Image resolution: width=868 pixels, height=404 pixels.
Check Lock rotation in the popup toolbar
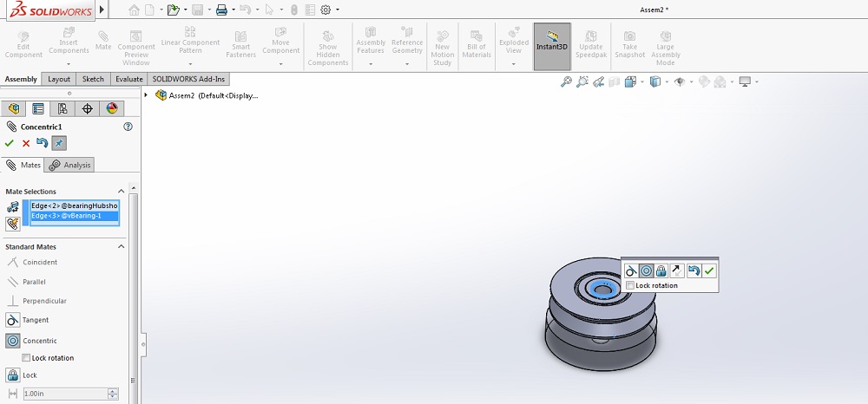[630, 285]
